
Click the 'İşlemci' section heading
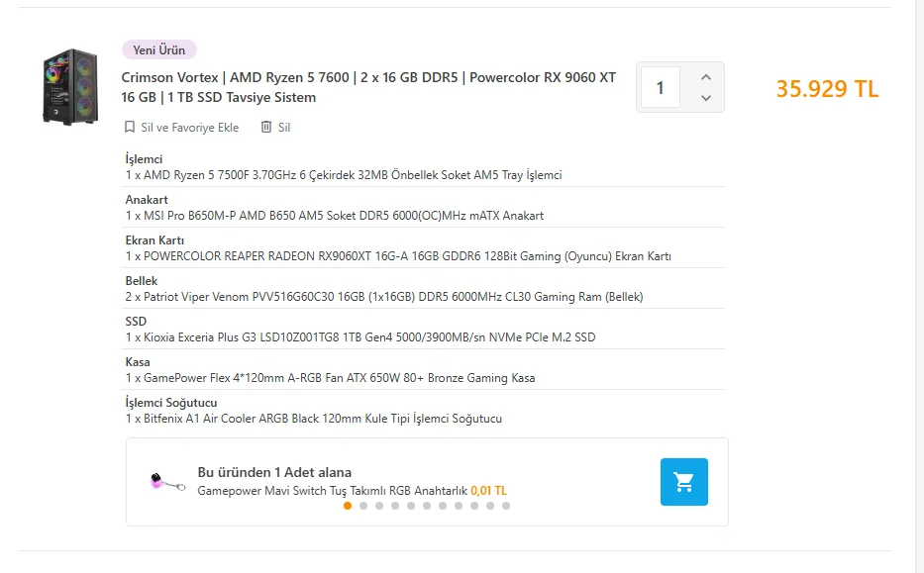click(x=144, y=159)
